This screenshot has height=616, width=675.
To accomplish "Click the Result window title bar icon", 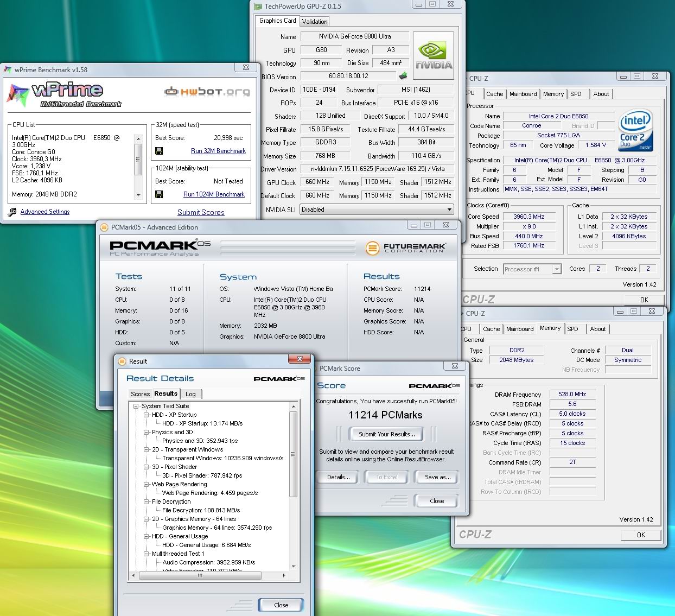I will point(122,361).
